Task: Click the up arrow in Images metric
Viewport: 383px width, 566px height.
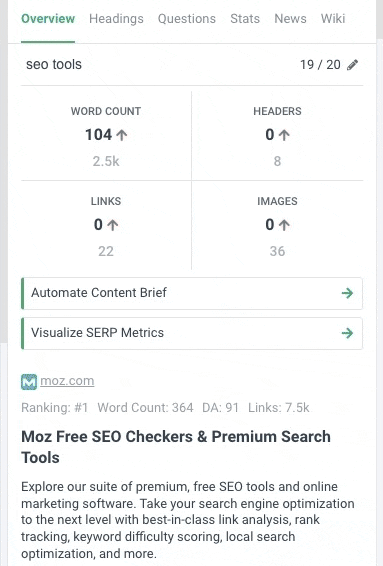Action: coord(284,225)
